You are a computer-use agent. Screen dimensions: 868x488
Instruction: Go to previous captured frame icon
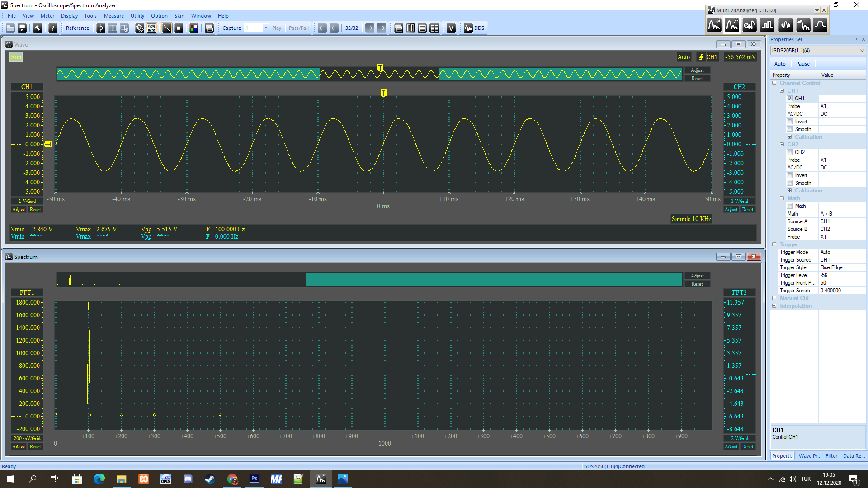pos(334,28)
